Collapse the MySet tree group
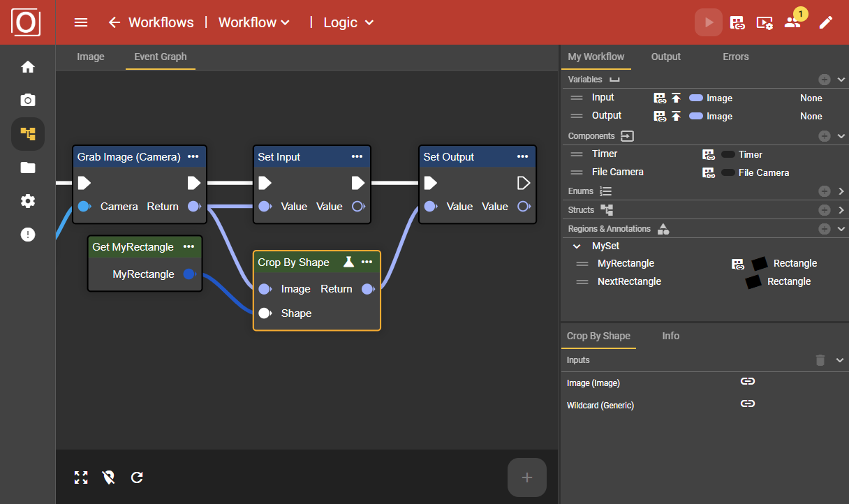 point(577,246)
